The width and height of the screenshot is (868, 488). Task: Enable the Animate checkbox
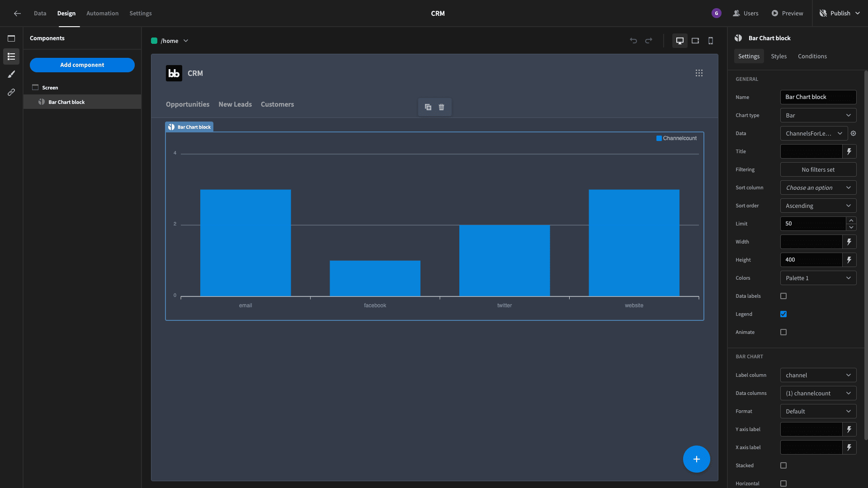(x=783, y=332)
